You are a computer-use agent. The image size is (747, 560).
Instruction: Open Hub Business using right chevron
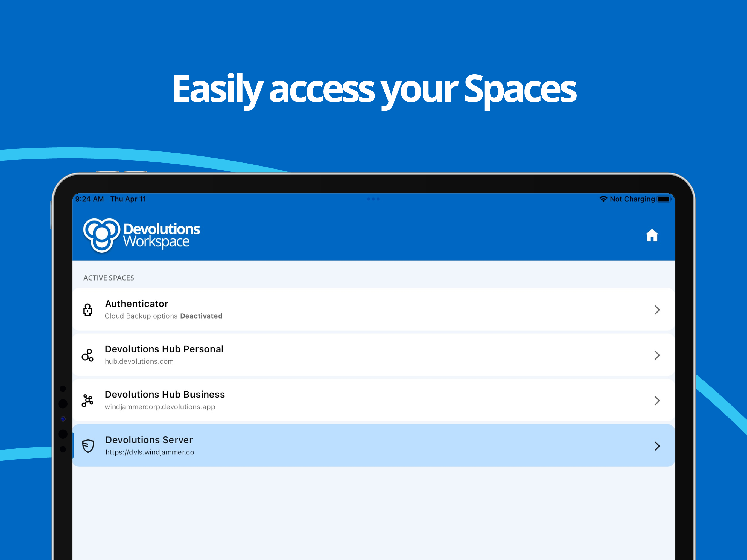(x=657, y=401)
